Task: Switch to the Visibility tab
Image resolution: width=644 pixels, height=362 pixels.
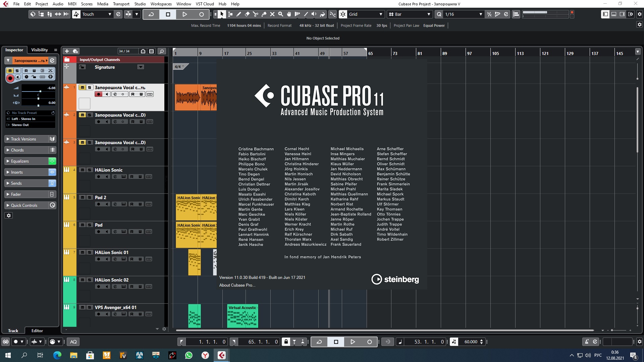Action: pos(40,50)
